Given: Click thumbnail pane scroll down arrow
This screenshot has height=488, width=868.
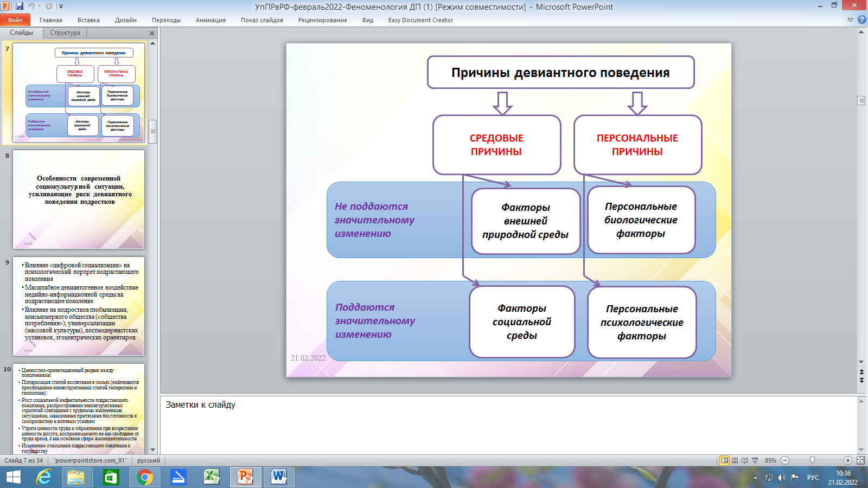Looking at the screenshot, I should [153, 450].
